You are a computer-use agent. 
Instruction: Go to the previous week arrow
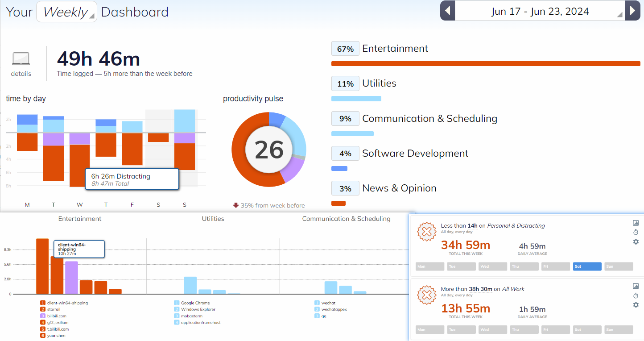click(x=447, y=11)
